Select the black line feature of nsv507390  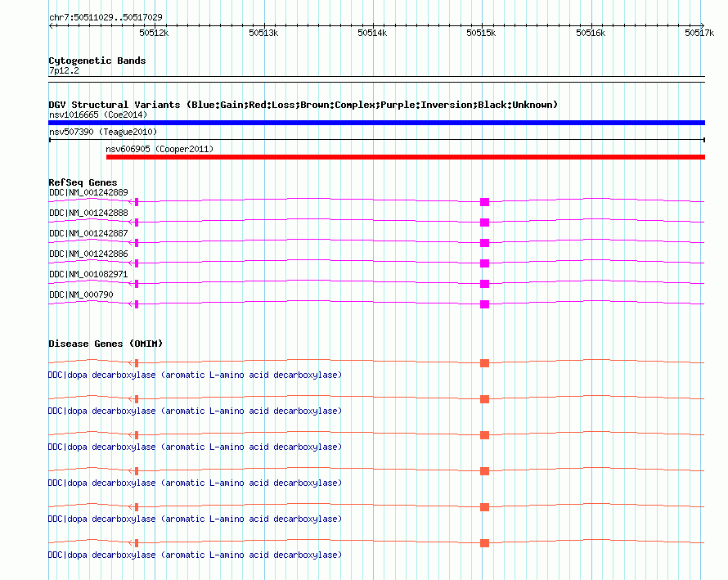pyautogui.click(x=377, y=139)
